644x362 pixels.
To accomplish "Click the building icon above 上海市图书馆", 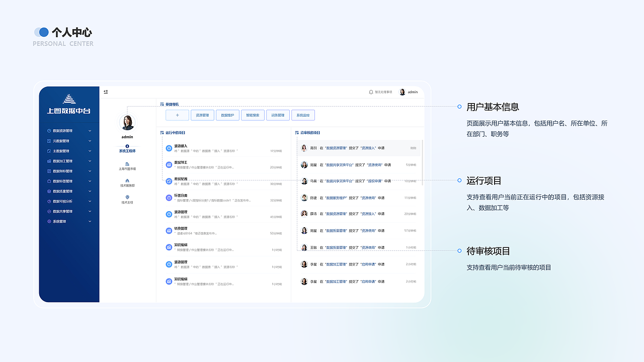I will [126, 164].
